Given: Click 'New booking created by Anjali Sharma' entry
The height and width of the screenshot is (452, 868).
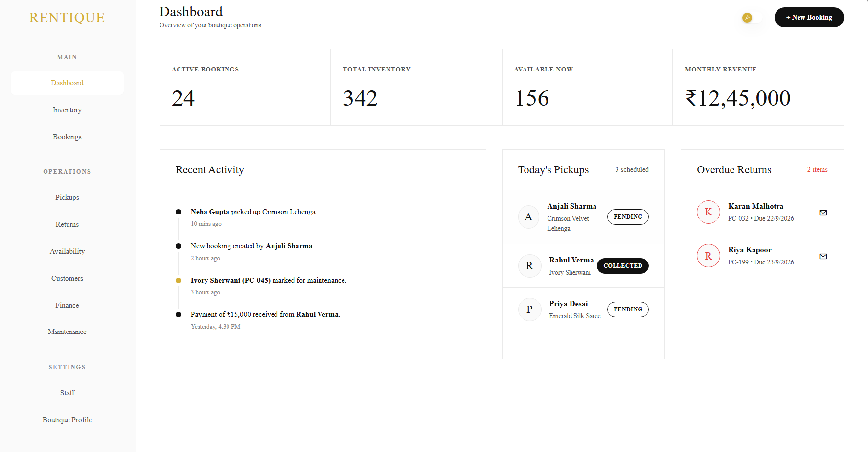Looking at the screenshot, I should [x=252, y=246].
